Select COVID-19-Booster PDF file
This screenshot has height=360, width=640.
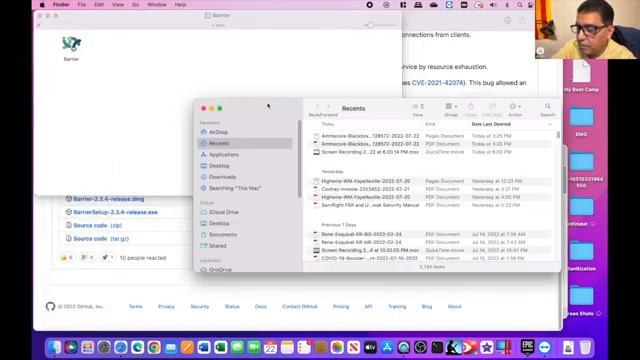(x=432, y=258)
